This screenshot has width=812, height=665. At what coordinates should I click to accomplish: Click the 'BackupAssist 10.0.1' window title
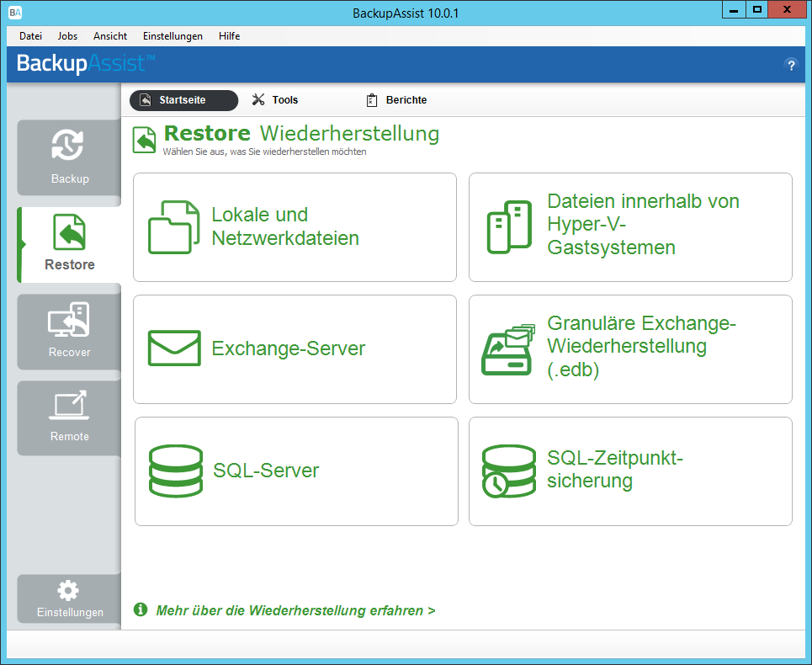pos(406,13)
